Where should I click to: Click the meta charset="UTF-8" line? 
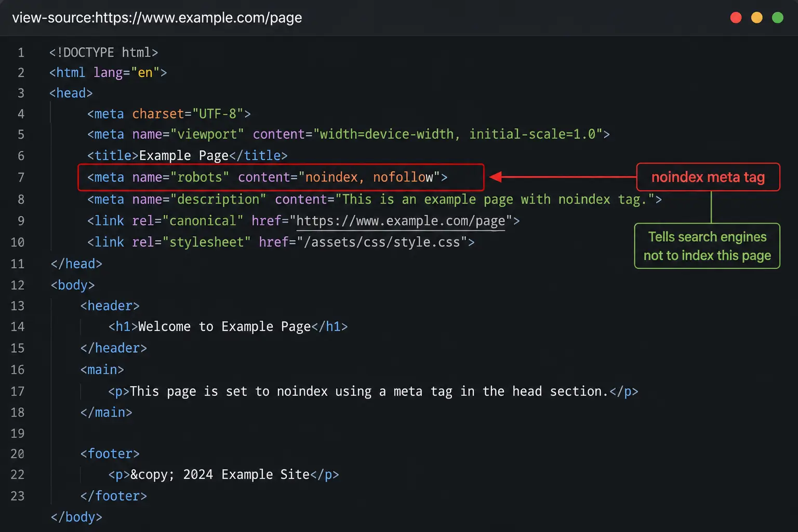point(169,114)
